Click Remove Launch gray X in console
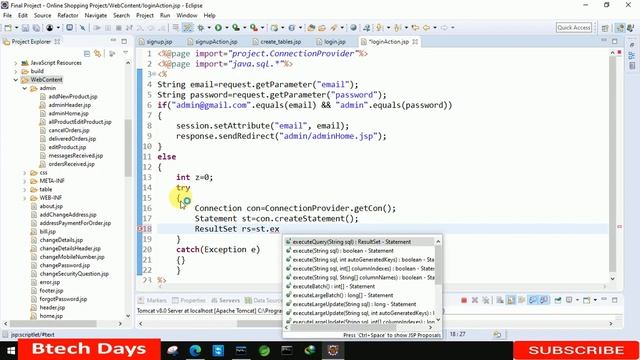 click(x=475, y=300)
